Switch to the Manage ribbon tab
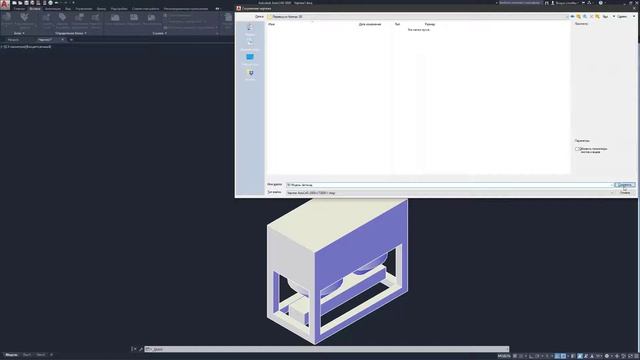 click(x=84, y=9)
